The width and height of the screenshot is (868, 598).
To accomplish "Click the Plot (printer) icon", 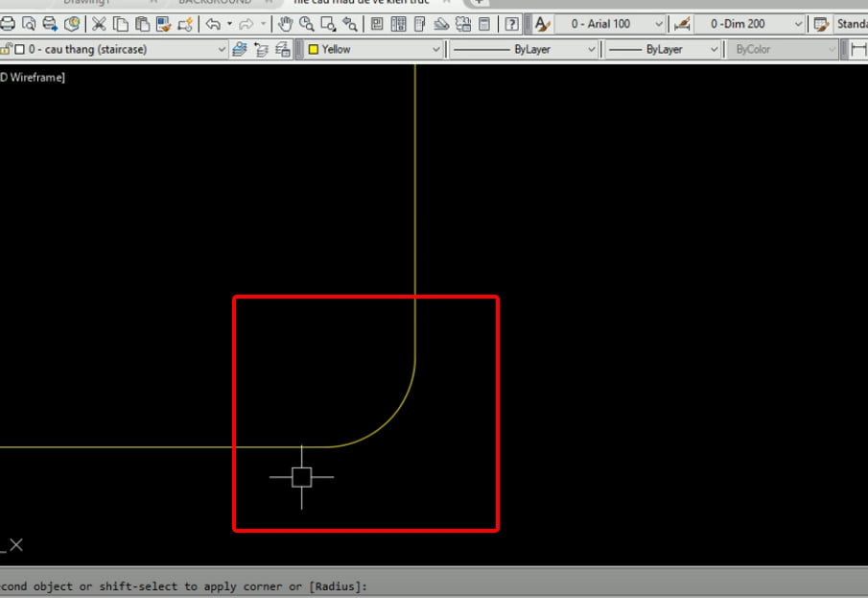I will click(8, 24).
